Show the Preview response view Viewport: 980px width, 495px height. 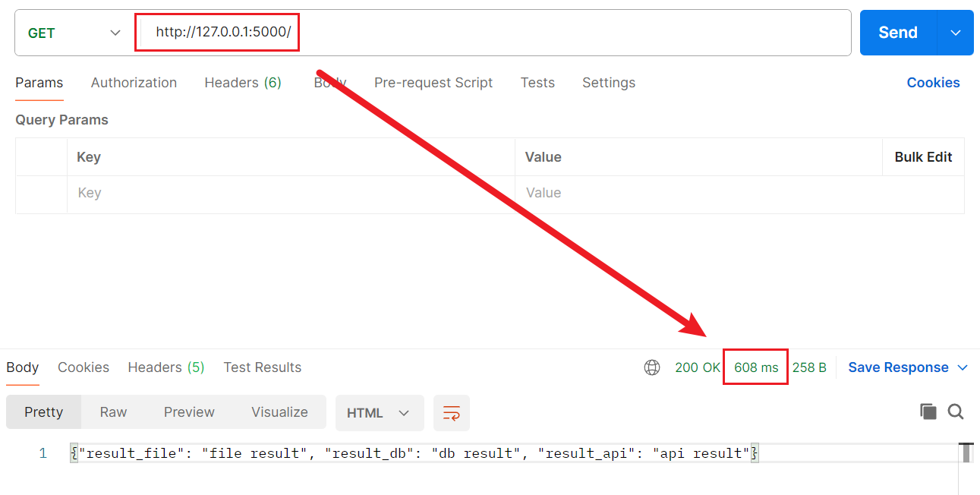189,412
